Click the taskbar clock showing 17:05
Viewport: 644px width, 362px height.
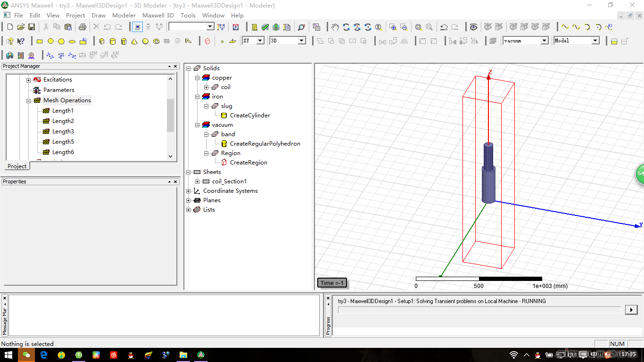point(628,354)
